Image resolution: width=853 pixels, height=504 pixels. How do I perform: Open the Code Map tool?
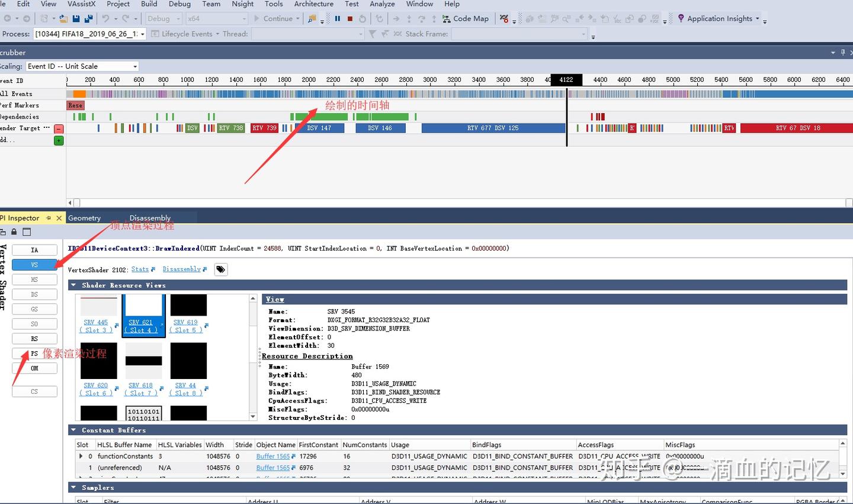pos(466,18)
